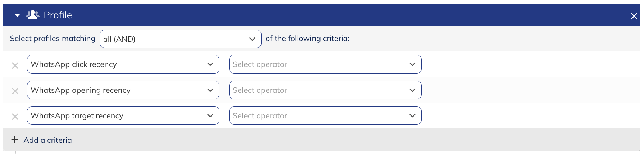This screenshot has width=644, height=154.
Task: Open the WhatsApp click recency criteria dropdown
Action: click(123, 64)
